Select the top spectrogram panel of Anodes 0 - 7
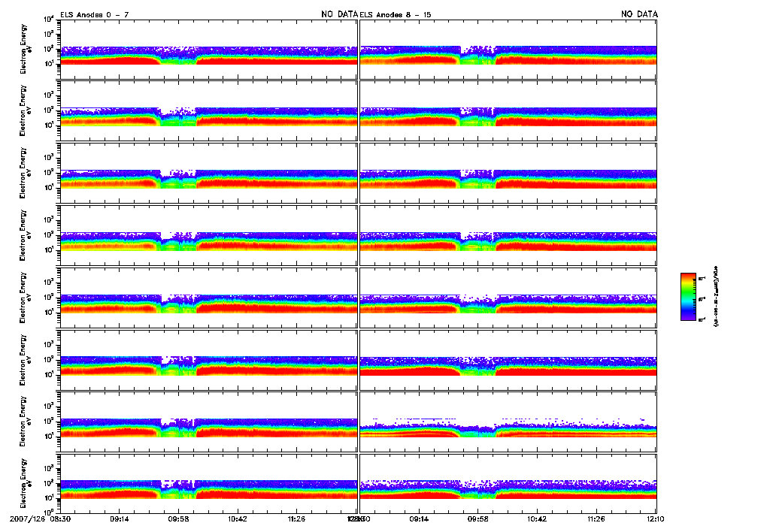The width and height of the screenshot is (770, 532). [x=209, y=49]
